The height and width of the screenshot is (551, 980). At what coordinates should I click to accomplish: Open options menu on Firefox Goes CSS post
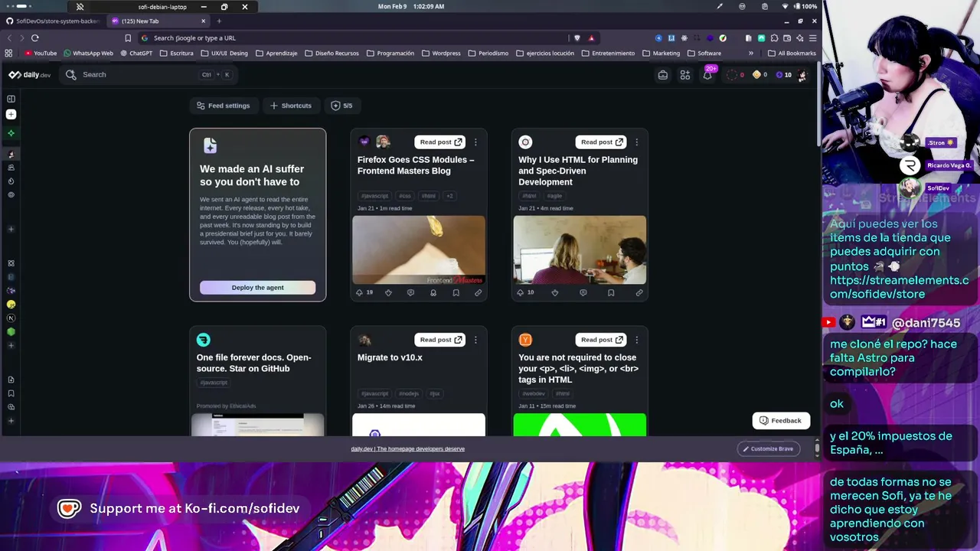475,142
